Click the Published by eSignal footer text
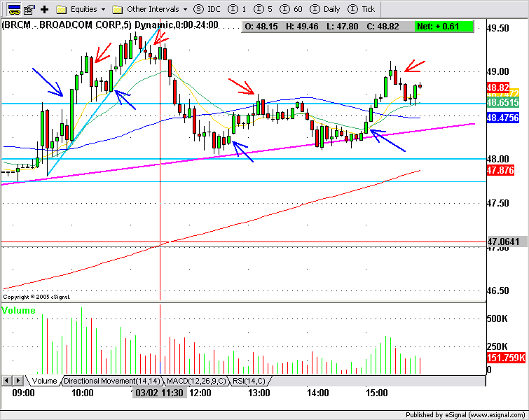The image size is (529, 420). click(465, 415)
